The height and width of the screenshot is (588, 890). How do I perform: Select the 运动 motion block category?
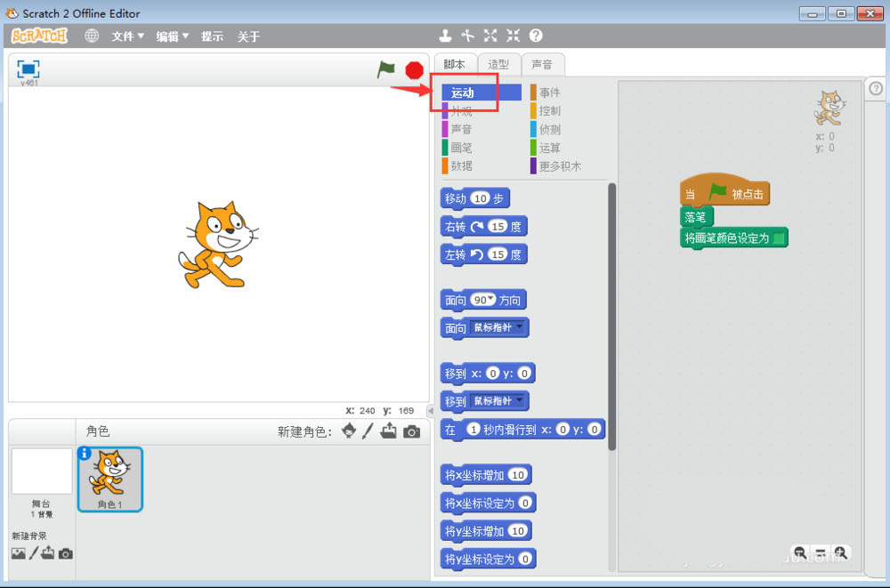point(481,93)
